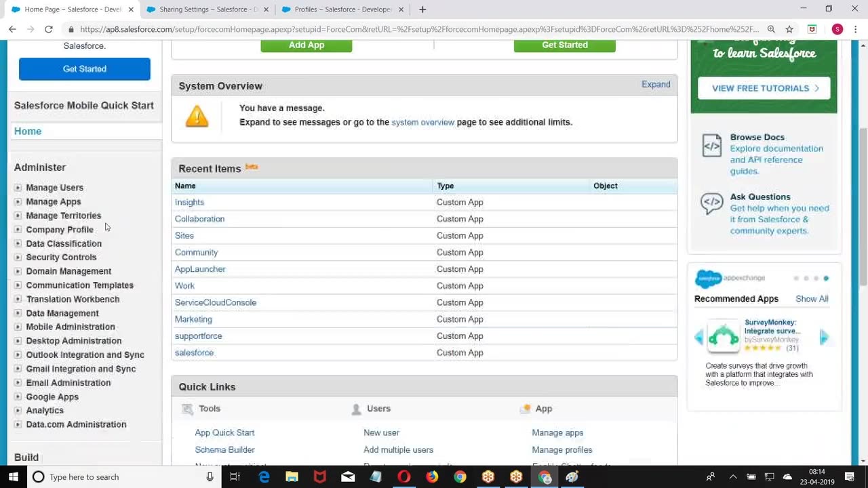Click the Ask Questions chat icon

click(x=712, y=203)
